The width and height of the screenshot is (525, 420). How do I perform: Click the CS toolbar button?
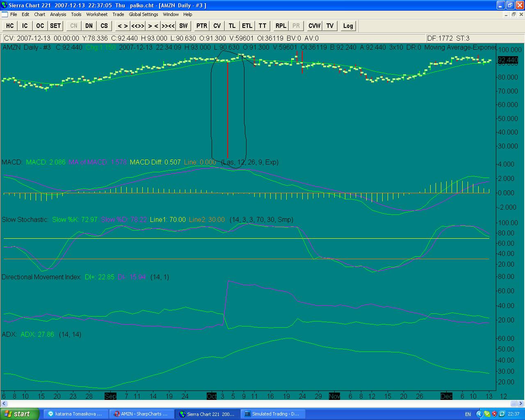point(104,26)
